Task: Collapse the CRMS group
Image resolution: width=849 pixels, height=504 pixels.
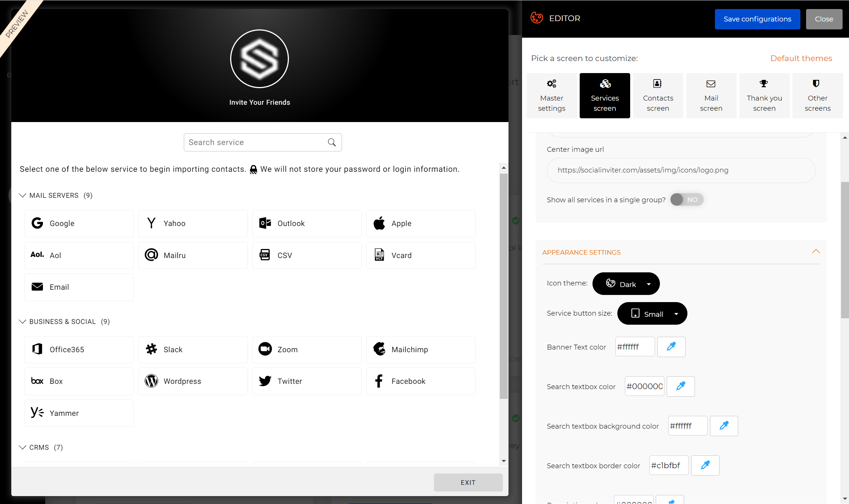Action: tap(23, 447)
